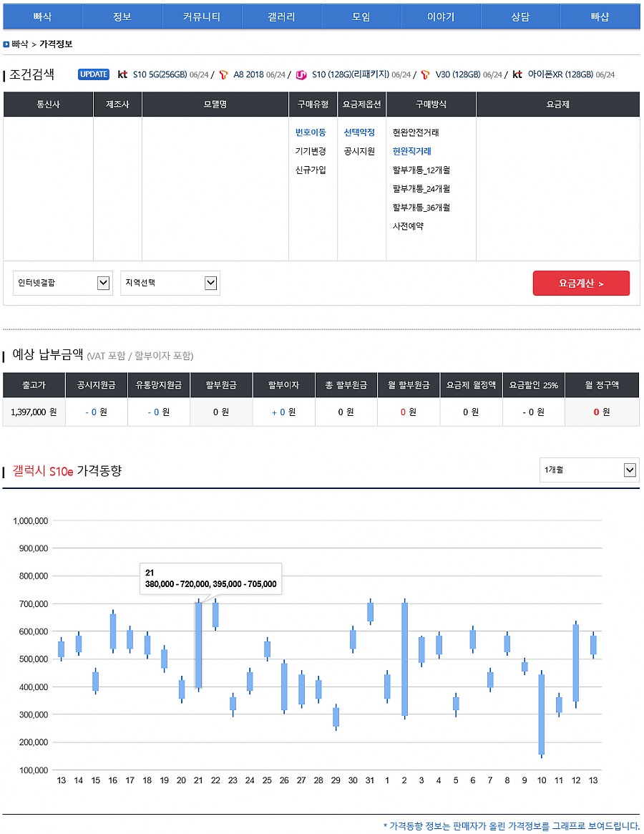
Task: Open the 1개월 chart period dropdown
Action: [x=589, y=470]
